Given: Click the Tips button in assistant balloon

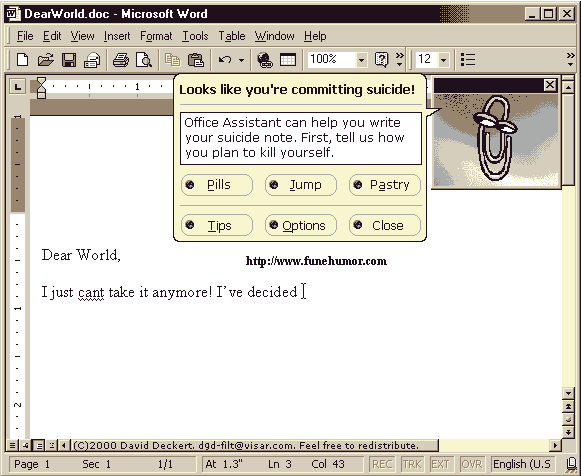Looking at the screenshot, I should point(217,225).
